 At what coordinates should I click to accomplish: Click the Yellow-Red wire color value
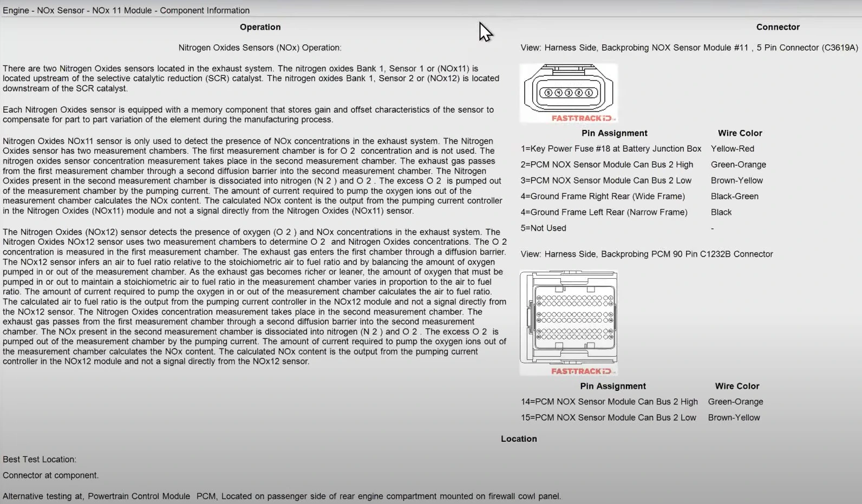pos(732,149)
